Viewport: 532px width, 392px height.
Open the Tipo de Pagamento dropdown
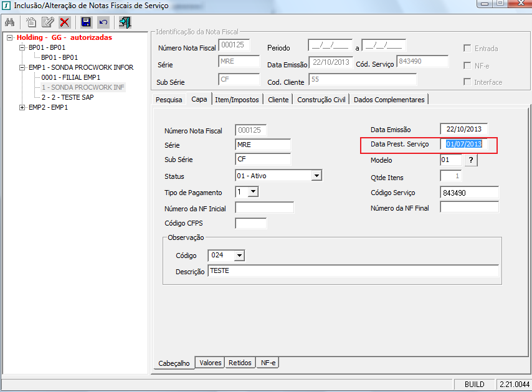tap(253, 192)
